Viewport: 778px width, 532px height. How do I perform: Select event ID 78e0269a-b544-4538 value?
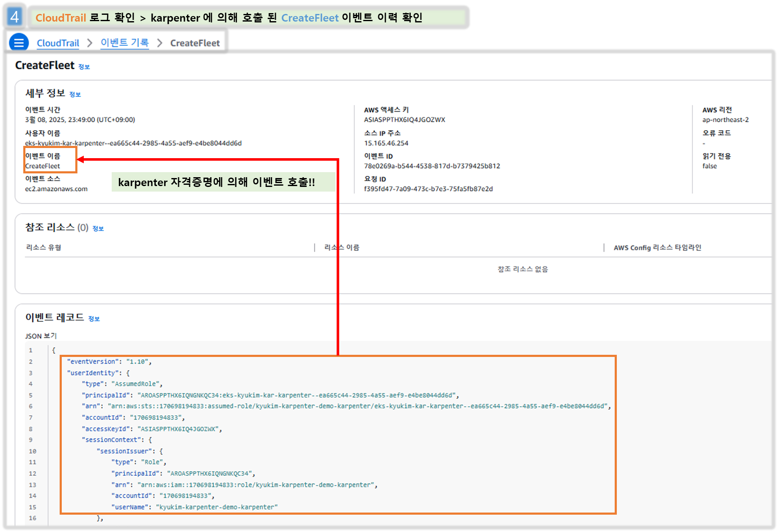point(432,166)
